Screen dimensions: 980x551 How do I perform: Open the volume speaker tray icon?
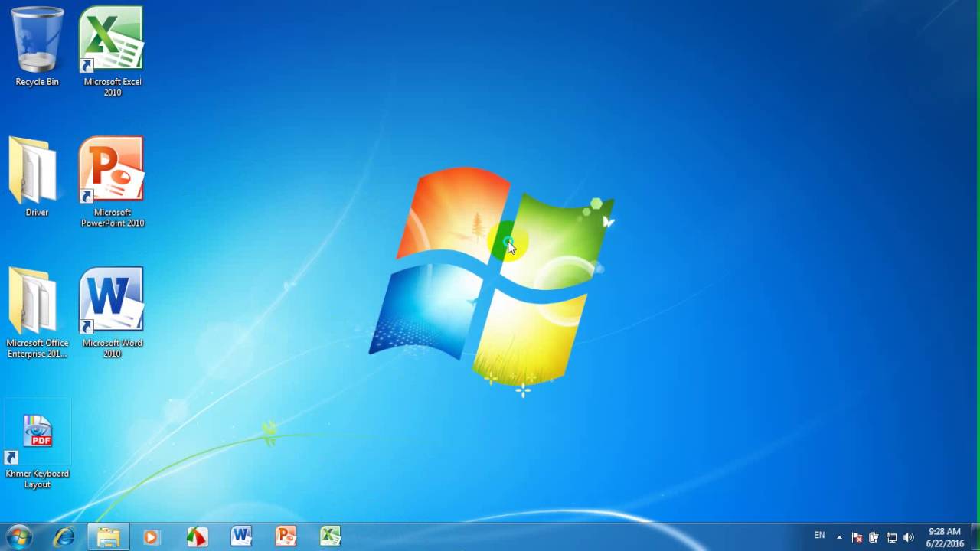pos(909,537)
